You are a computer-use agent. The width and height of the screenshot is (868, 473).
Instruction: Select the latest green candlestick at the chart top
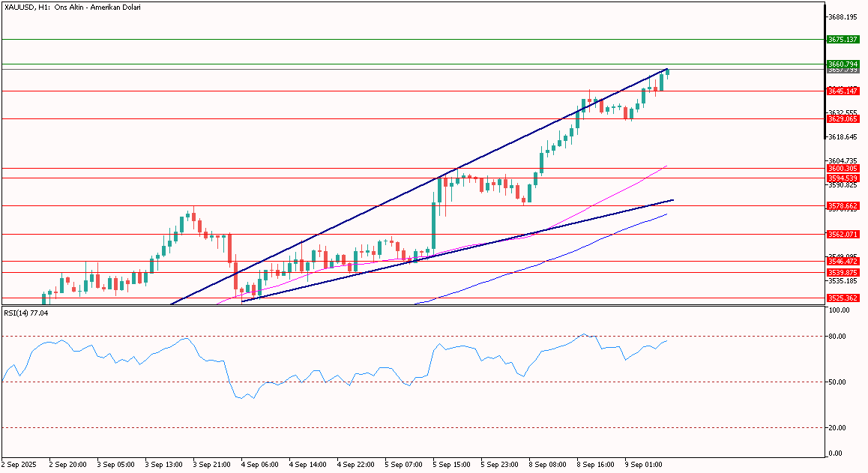click(x=668, y=72)
